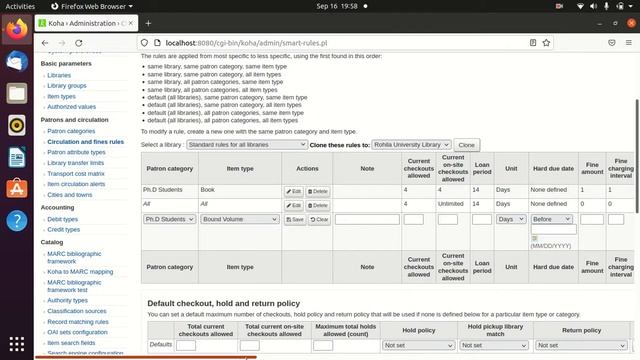Open Hard due date Before dropdown
The image size is (640, 360).
point(551,219)
